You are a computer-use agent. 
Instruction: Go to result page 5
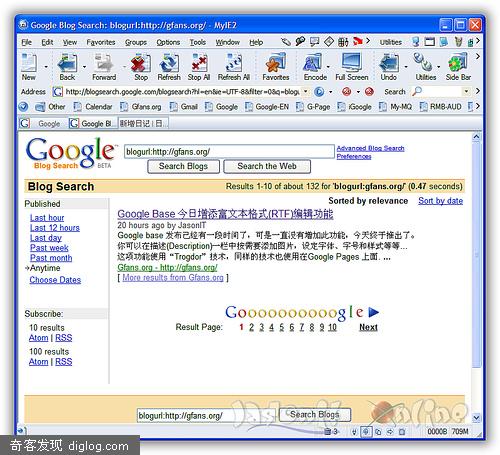[281, 327]
